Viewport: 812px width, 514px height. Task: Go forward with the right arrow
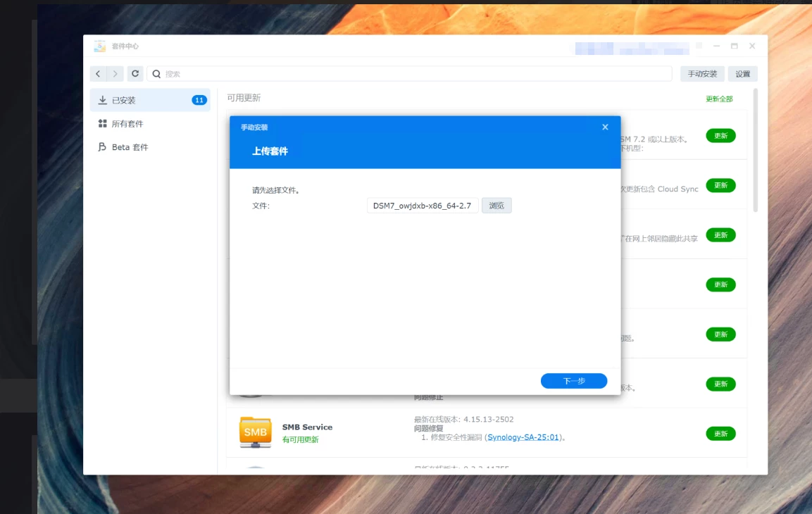point(115,73)
